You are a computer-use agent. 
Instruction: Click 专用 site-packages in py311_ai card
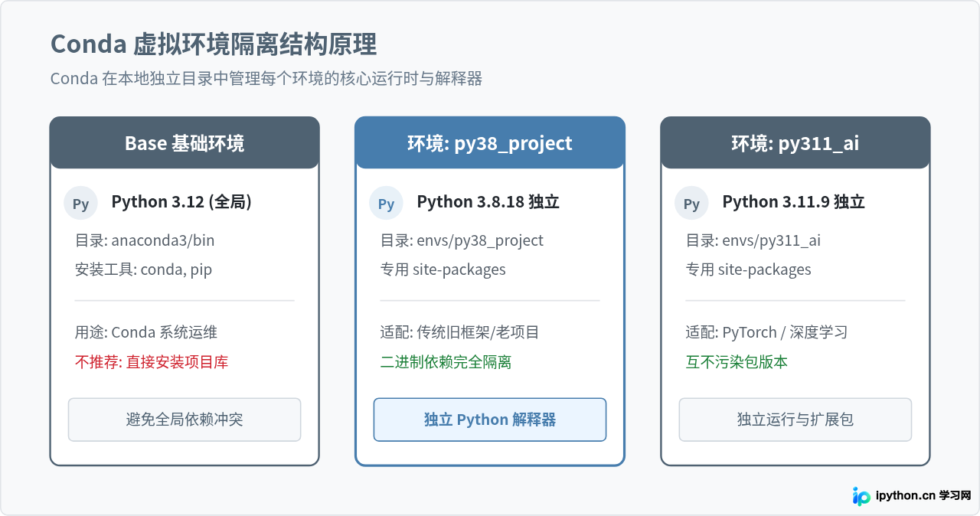click(749, 269)
